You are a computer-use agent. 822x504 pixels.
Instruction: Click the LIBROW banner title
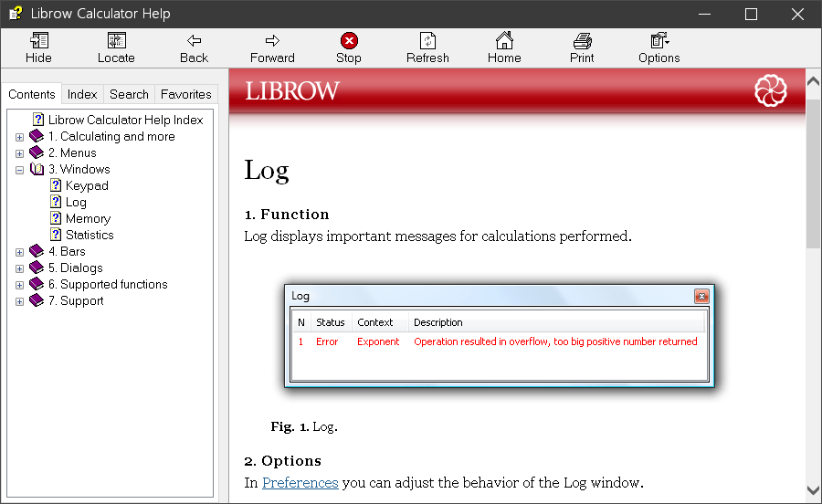(292, 90)
